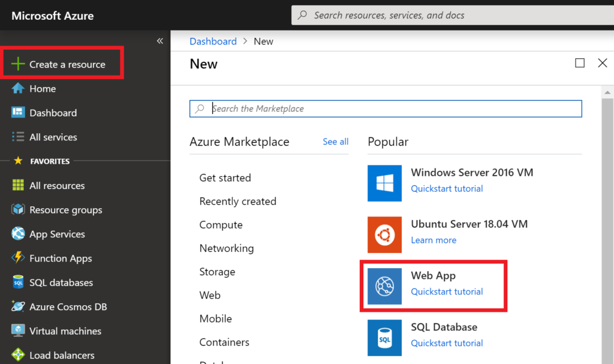Click the Microsoft Azure portal title
614x364 pixels.
53,16
